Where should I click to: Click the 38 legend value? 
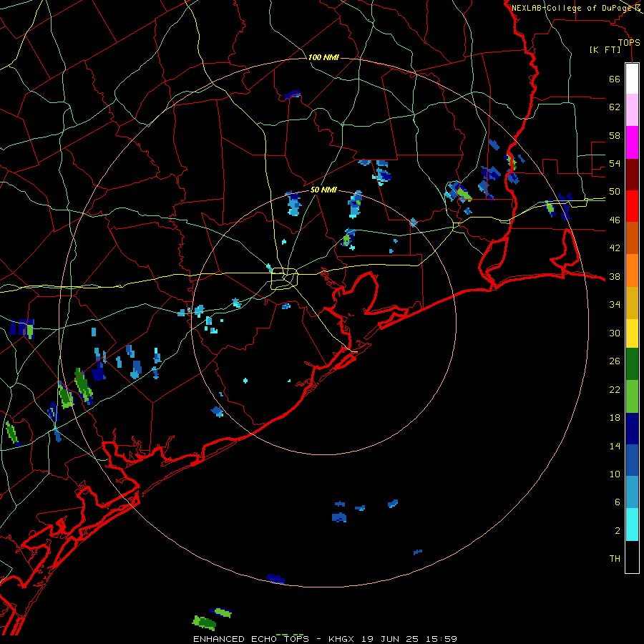(615, 277)
